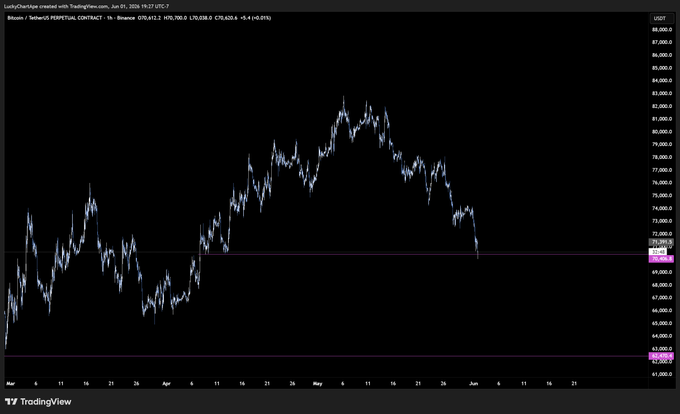Viewport: 680px width, 414px height.
Task: Click the 84,000.0 price scale label
Action: point(662,81)
